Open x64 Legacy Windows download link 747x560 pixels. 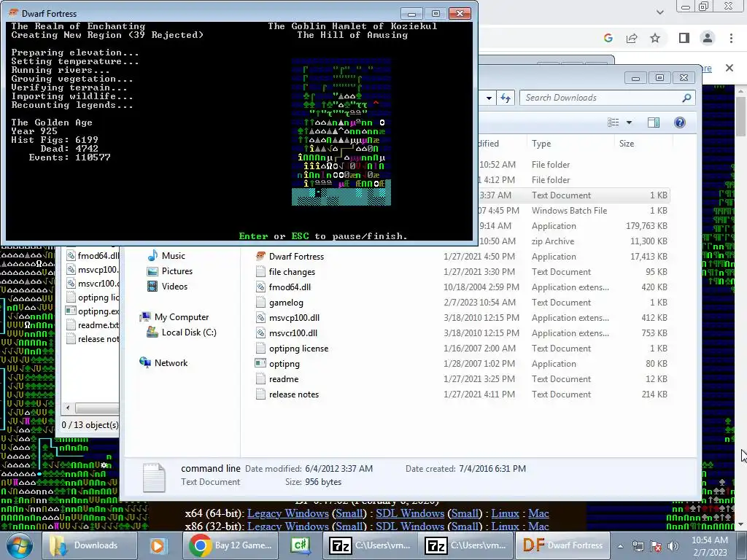287,513
